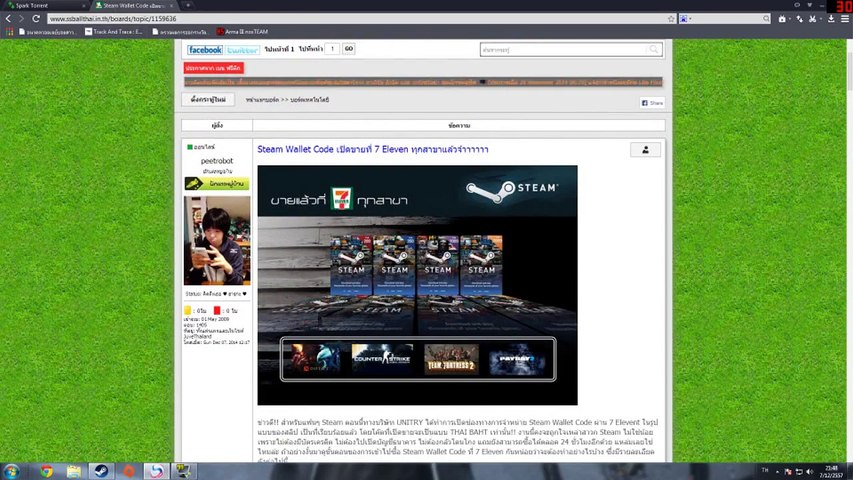Click the volume speaker tray icon
853x480 pixels.
point(809,471)
